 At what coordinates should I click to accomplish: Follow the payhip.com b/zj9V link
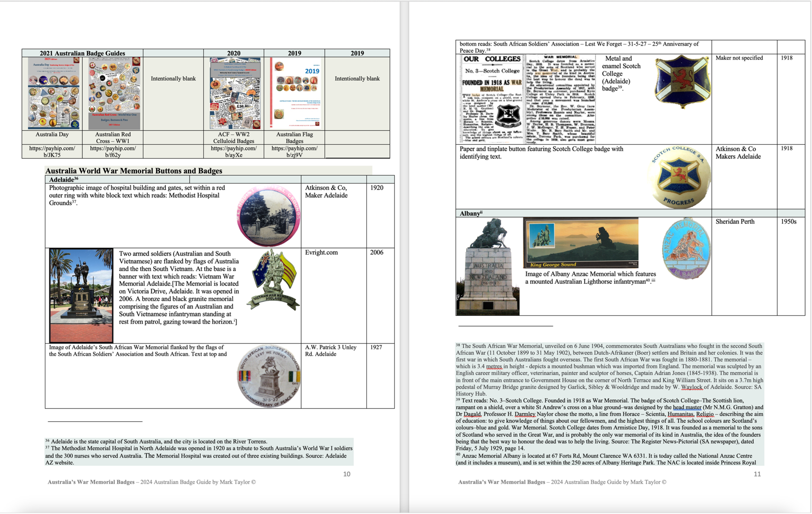click(294, 151)
